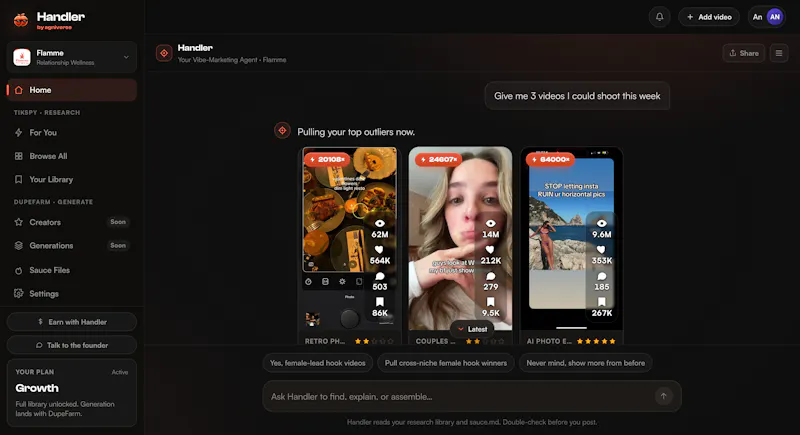Click the 9.5K saves bookmark icon
This screenshot has width=800, height=435.
coord(490,302)
